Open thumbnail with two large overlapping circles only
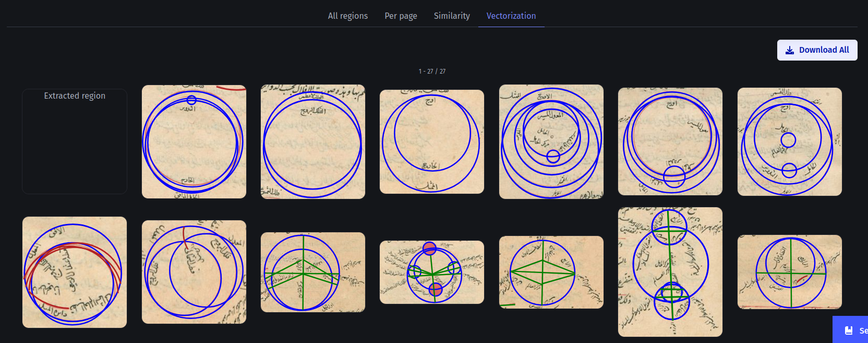 (312, 141)
